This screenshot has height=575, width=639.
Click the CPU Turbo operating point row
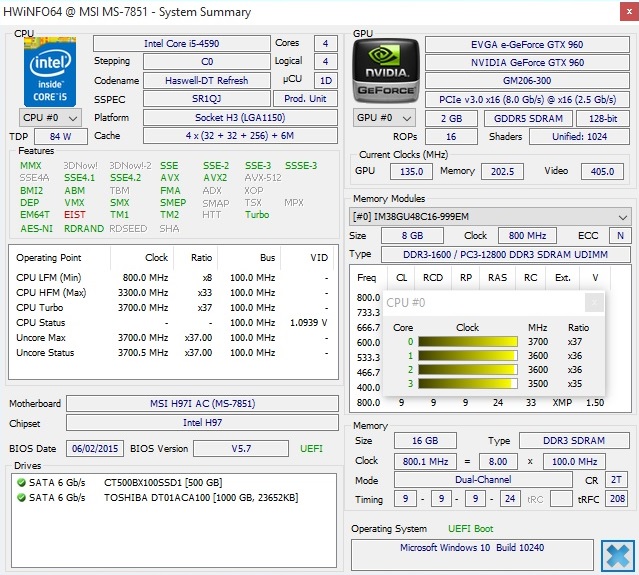[172, 308]
